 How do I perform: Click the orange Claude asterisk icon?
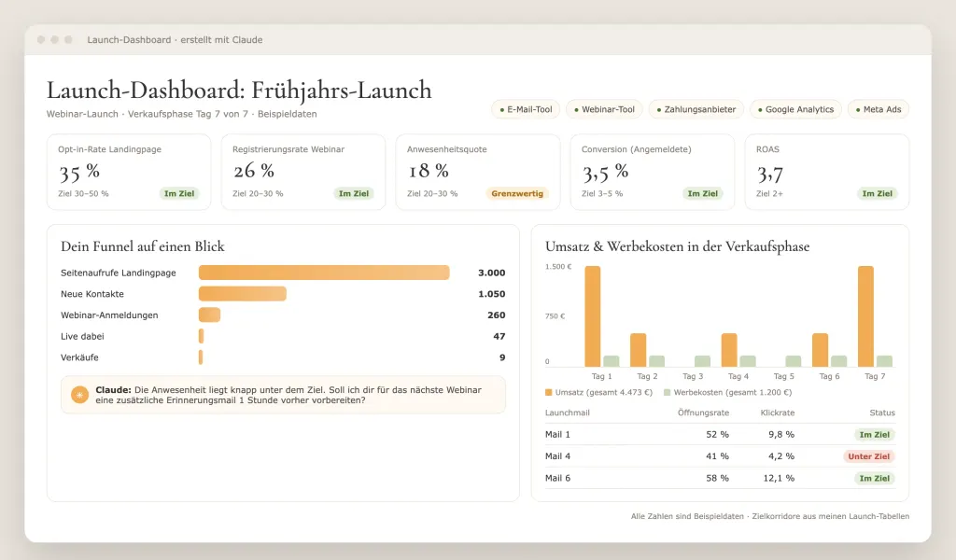pos(79,395)
